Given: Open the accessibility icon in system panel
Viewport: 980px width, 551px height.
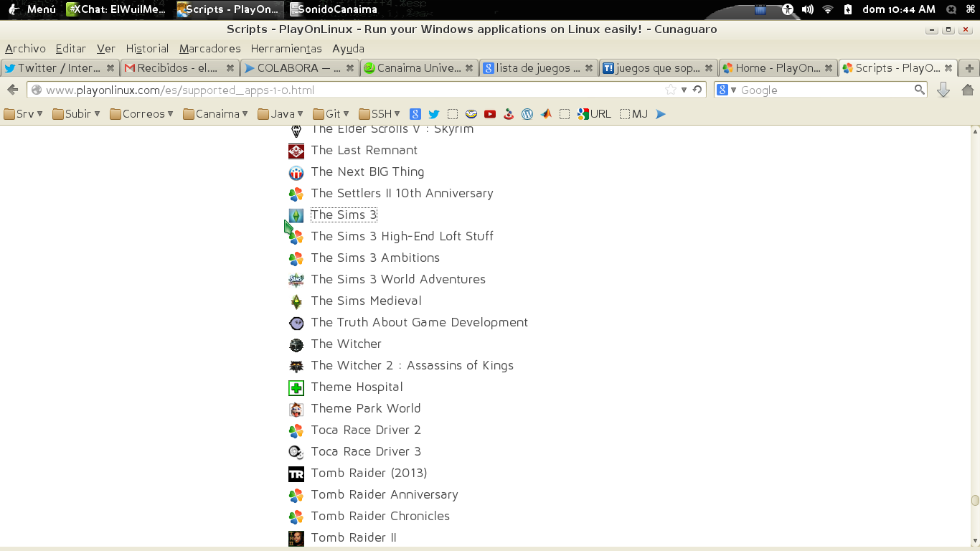Looking at the screenshot, I should [x=788, y=9].
